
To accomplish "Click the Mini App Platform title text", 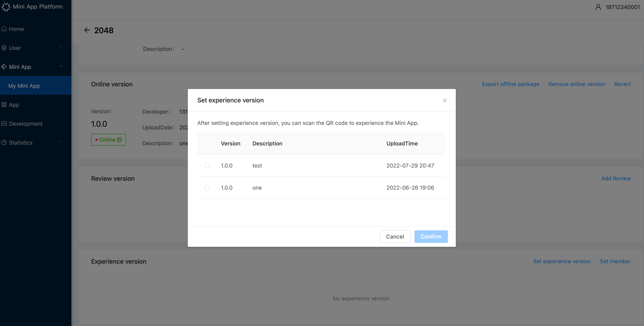I will [x=38, y=7].
